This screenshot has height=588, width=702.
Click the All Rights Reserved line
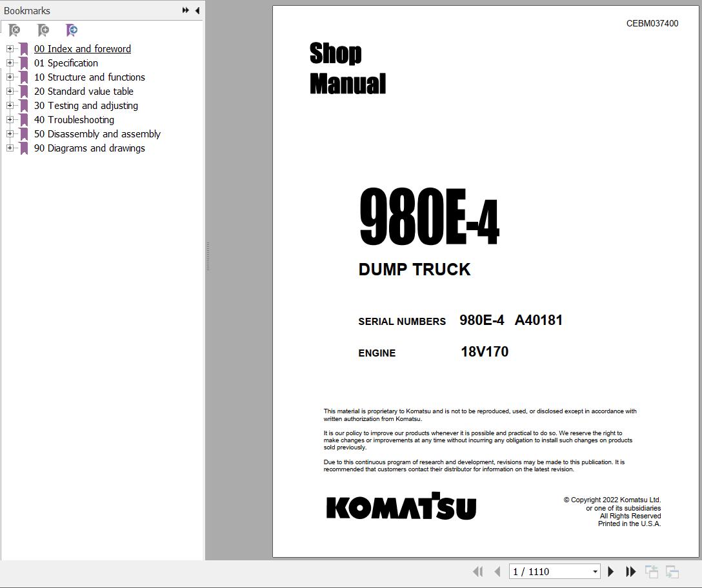(630, 516)
